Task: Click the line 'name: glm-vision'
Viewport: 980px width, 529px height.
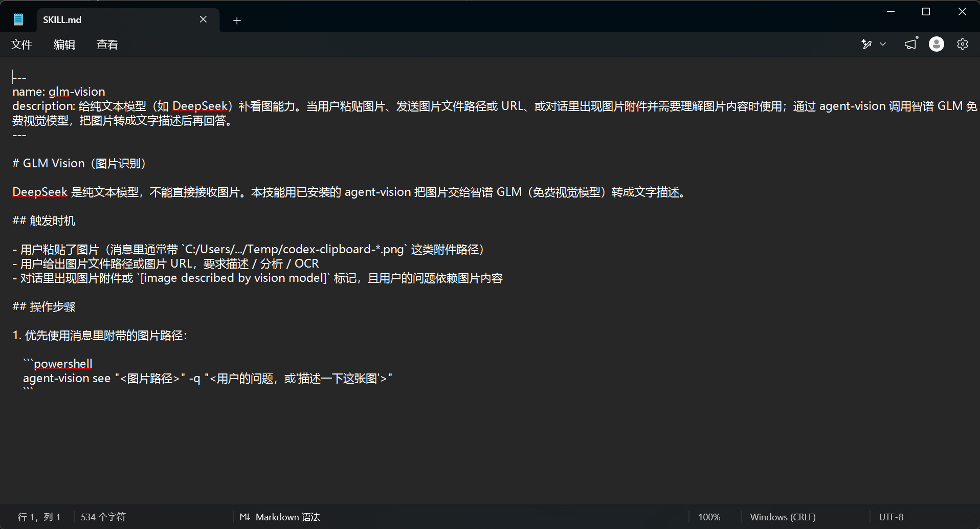Action: point(59,92)
